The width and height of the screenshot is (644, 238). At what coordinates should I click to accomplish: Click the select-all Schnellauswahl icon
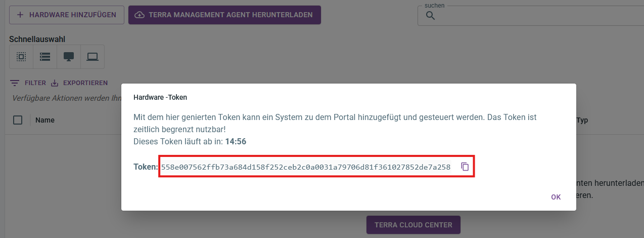pos(21,57)
